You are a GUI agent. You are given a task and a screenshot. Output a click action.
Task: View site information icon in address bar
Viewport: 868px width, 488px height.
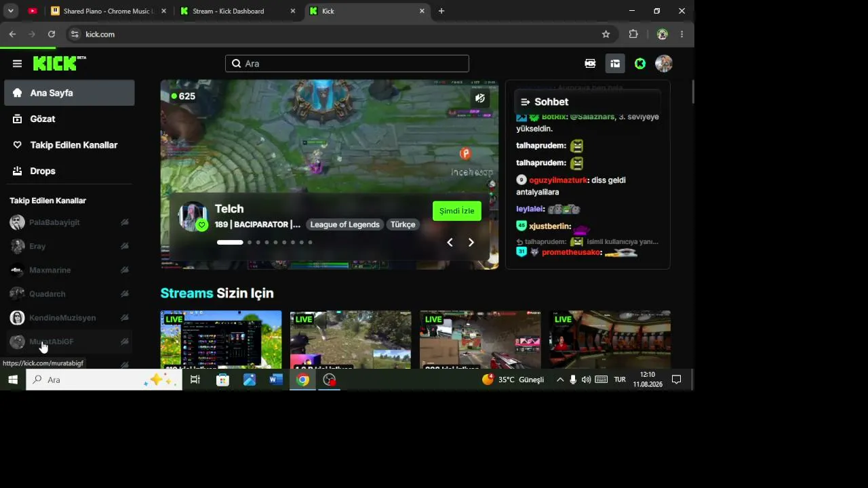[x=75, y=34]
